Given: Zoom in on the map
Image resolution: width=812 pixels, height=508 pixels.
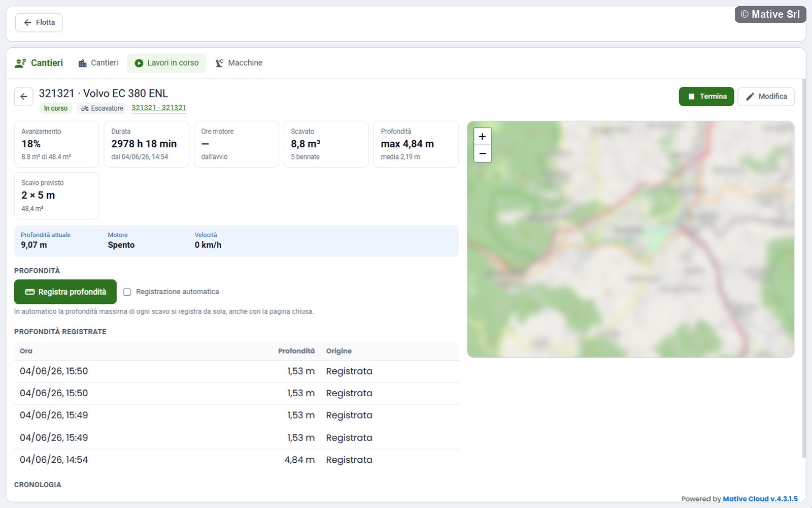Looking at the screenshot, I should pyautogui.click(x=482, y=136).
